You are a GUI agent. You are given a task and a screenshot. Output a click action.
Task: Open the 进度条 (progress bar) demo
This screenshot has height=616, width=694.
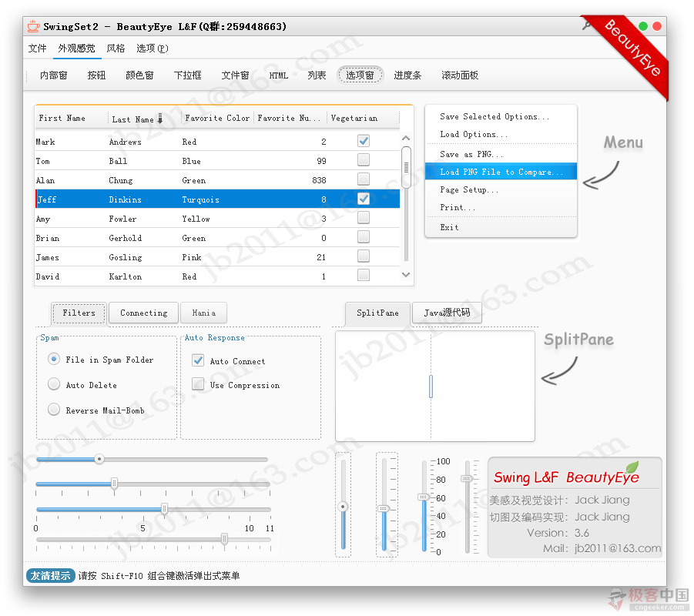(407, 75)
